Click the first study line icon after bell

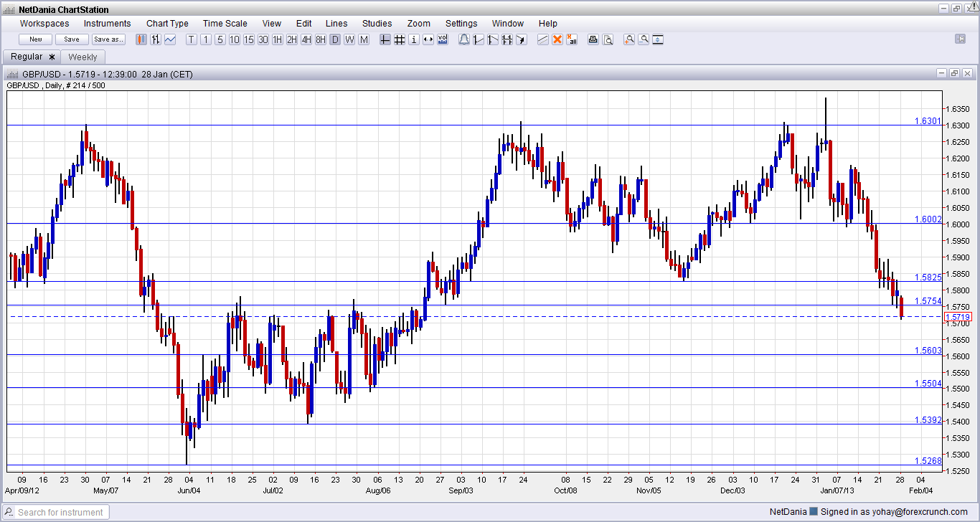tap(479, 39)
